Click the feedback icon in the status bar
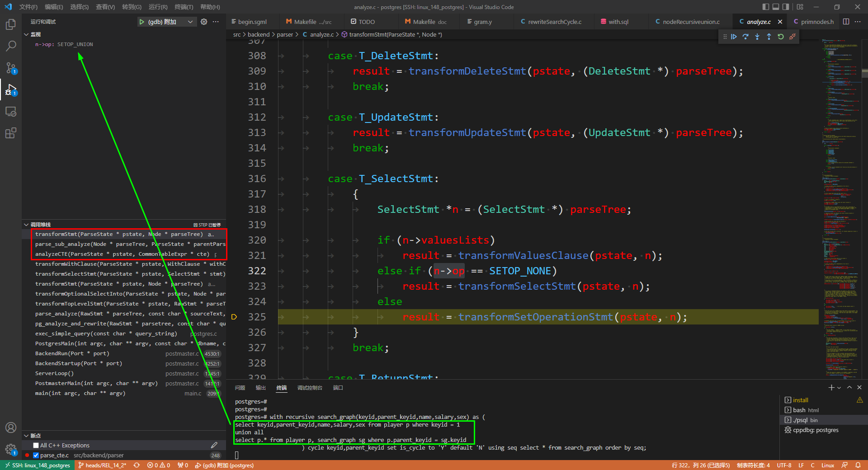868x470 pixels. click(844, 465)
